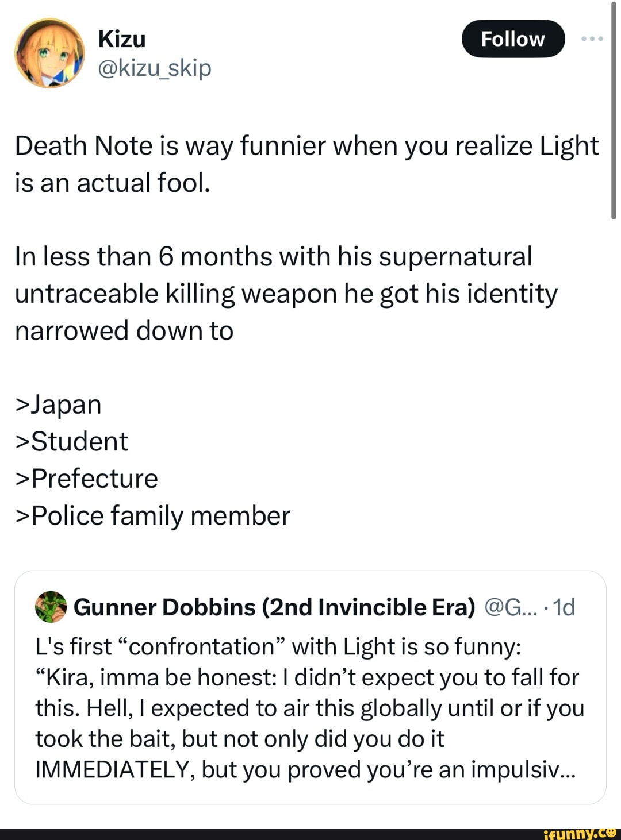Open Gunner Dobbins (2nd Invincible Era) profile name
Image resolution: width=621 pixels, height=840 pixels.
pos(274,607)
